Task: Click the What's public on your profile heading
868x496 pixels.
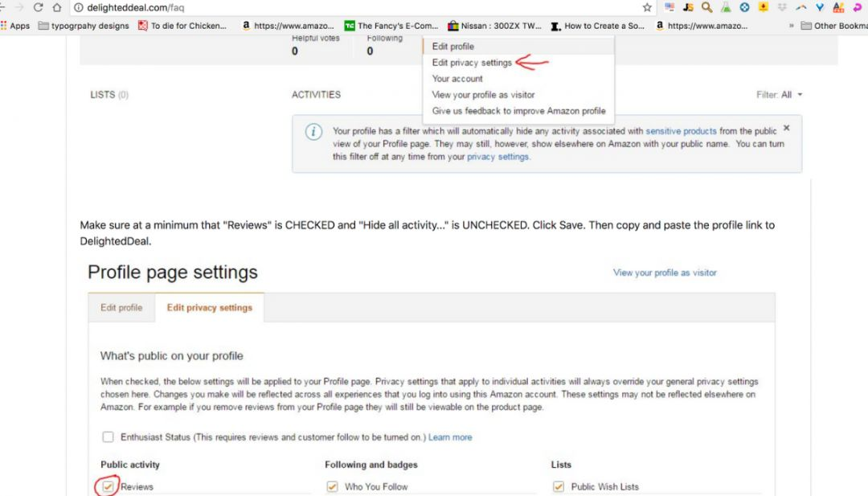Action: click(x=172, y=356)
